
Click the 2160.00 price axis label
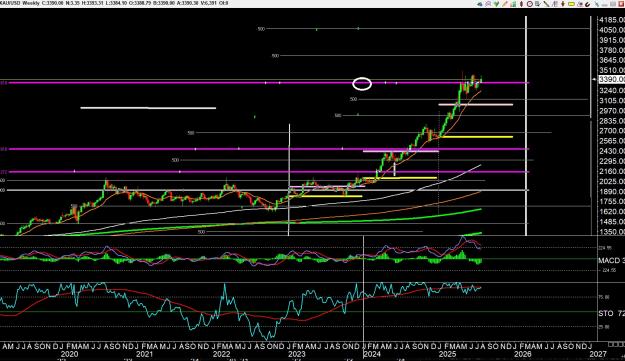(x=611, y=171)
